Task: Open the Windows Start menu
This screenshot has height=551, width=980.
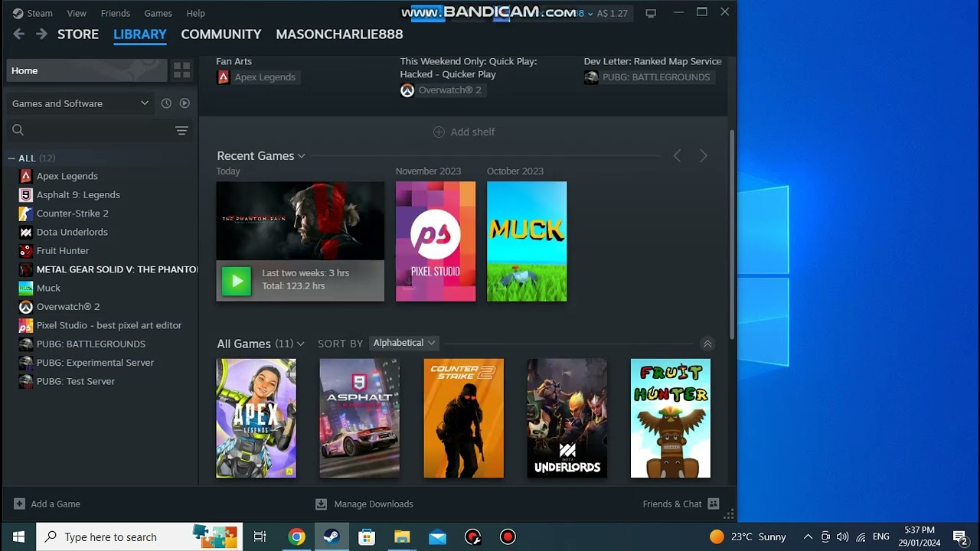Action: click(18, 536)
